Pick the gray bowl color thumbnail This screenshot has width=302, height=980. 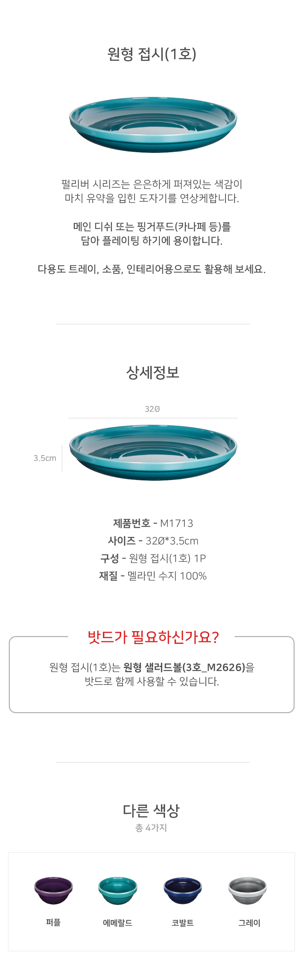pos(248,890)
